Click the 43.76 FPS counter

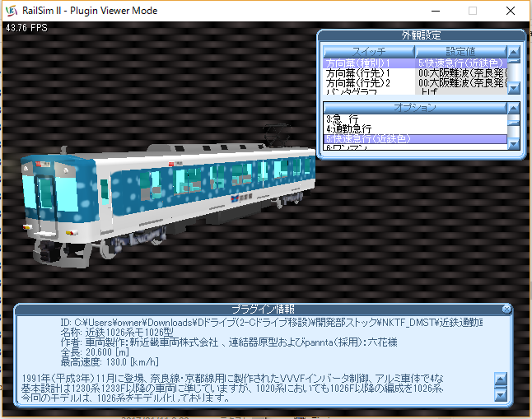[27, 28]
